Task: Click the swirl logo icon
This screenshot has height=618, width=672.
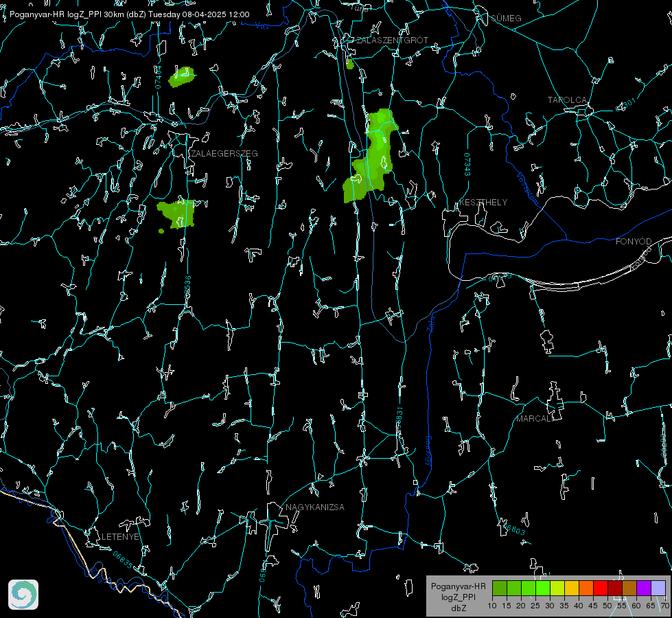Action: [x=23, y=595]
